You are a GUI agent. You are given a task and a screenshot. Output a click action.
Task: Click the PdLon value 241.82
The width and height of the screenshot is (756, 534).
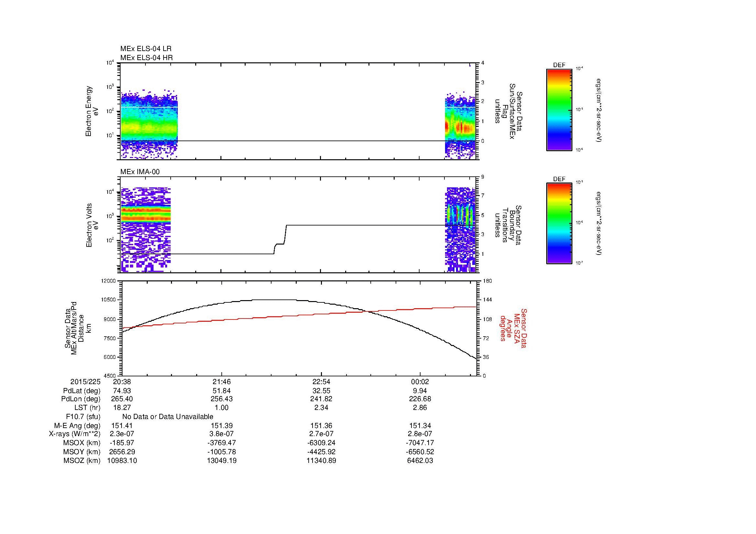(x=321, y=399)
